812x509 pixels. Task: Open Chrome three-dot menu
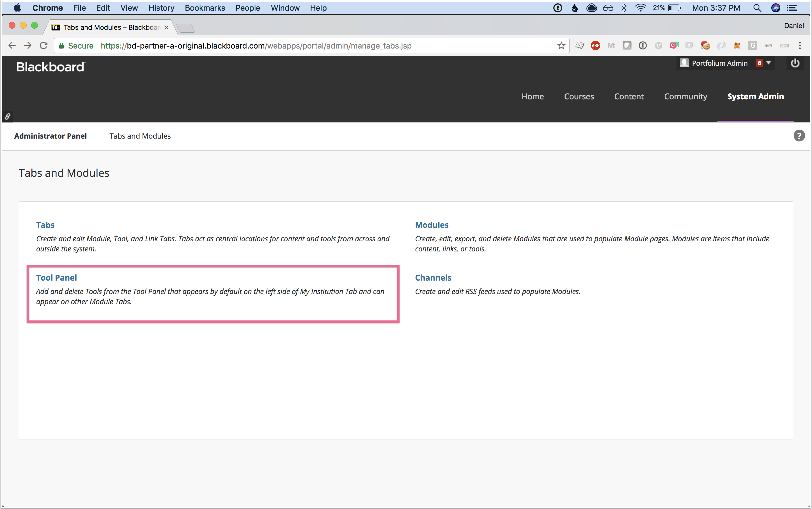pos(800,45)
